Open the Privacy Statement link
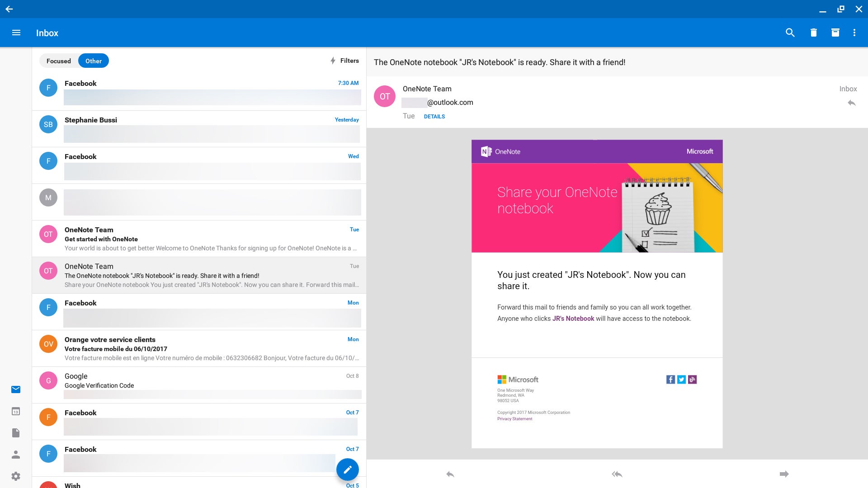This screenshot has height=488, width=868. [515, 419]
